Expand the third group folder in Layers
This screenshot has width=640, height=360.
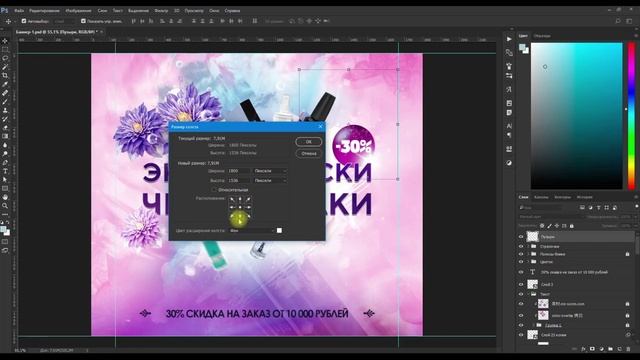pos(528,262)
